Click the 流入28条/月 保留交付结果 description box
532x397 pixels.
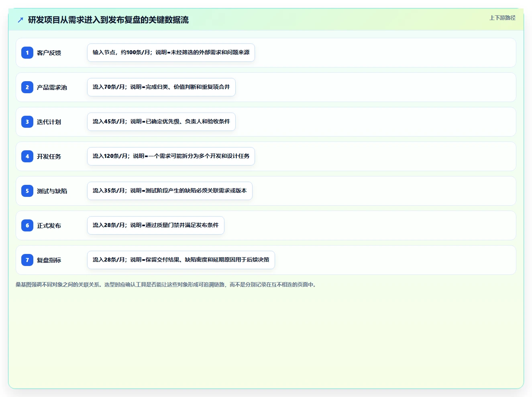point(181,260)
